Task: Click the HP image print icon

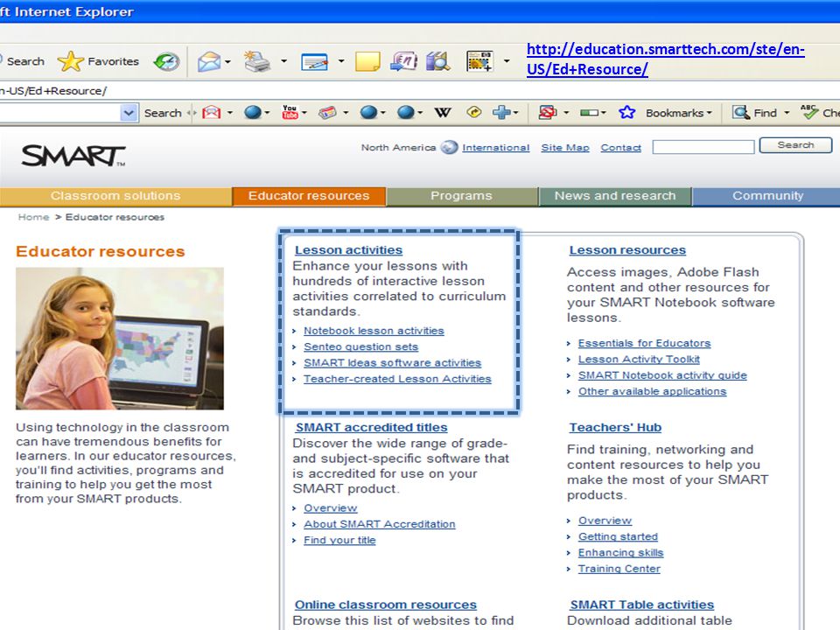Action: [x=479, y=61]
